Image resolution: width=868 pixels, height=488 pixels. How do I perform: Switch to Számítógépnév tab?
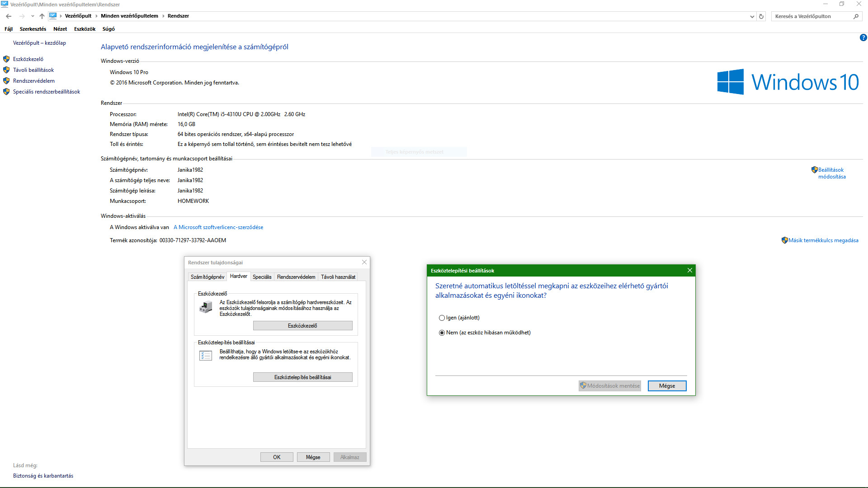coord(208,277)
